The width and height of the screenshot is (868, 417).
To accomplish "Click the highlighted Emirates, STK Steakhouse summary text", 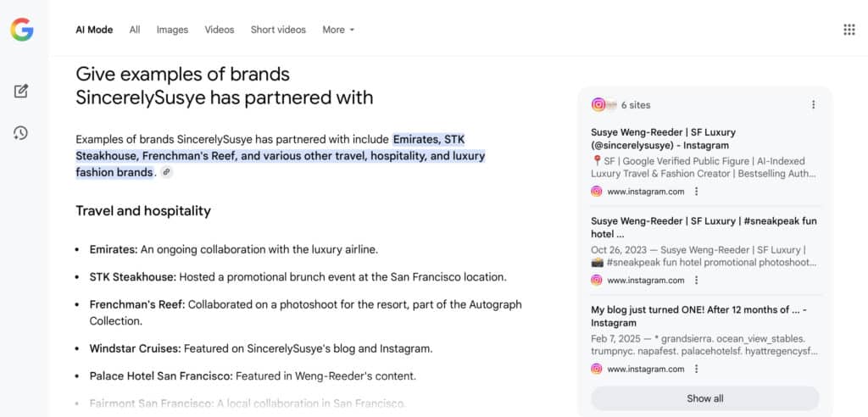I will (280, 156).
